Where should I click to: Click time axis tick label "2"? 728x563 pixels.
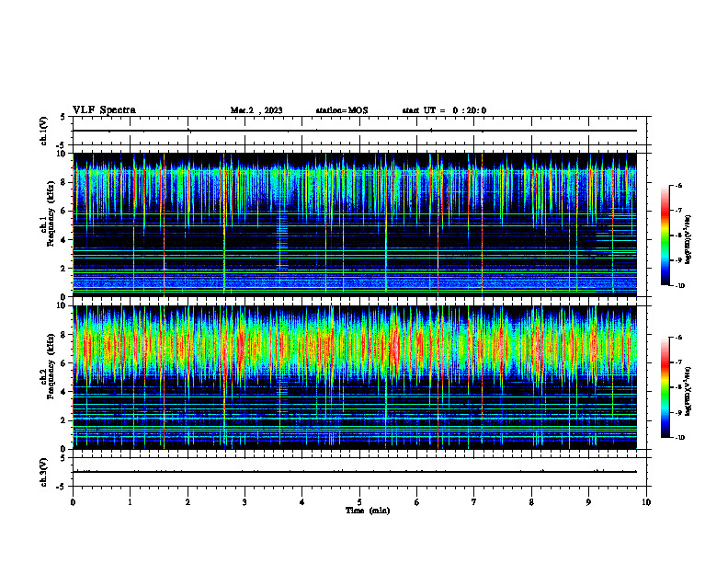pyautogui.click(x=188, y=502)
